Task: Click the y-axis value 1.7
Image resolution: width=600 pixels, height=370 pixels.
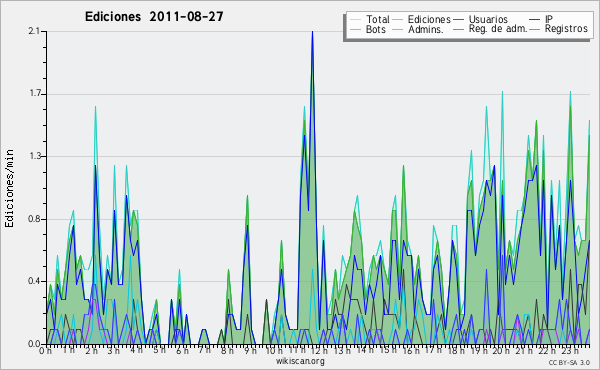Action: (34, 94)
